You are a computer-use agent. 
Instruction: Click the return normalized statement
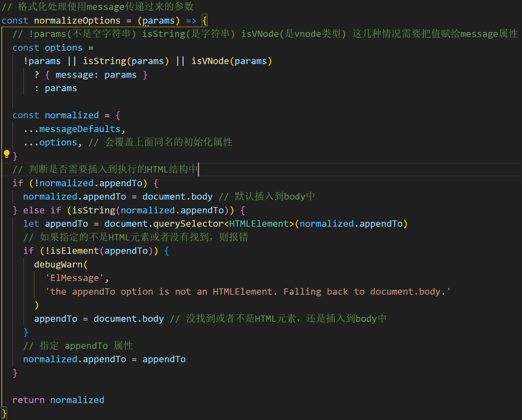58,400
